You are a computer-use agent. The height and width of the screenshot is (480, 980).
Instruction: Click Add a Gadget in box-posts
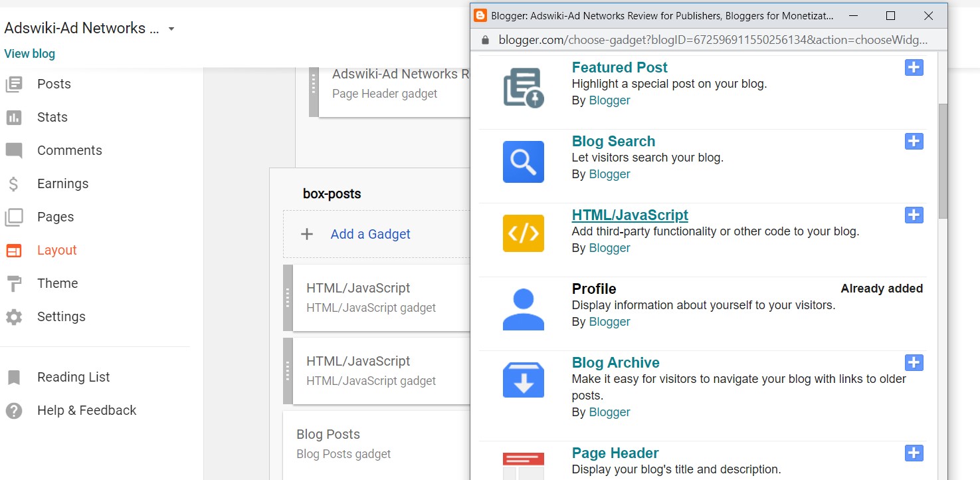(370, 234)
